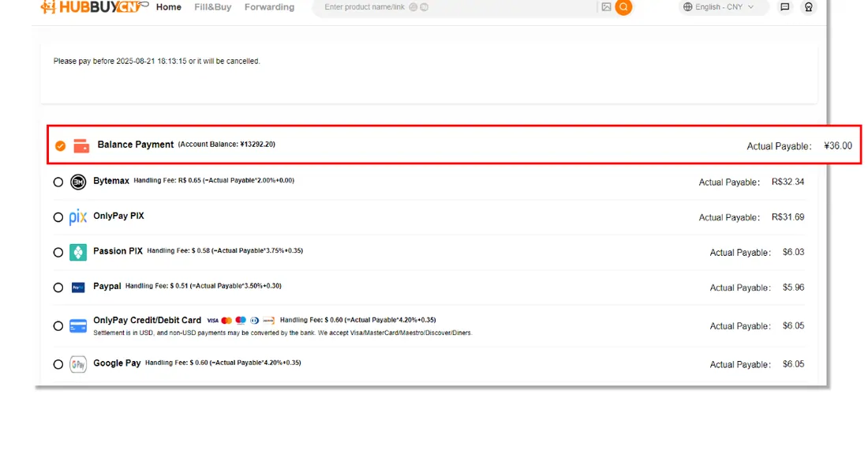Image resolution: width=868 pixels, height=470 pixels.
Task: Click the 'OnlyPay Credit/Debit Card' label
Action: [x=148, y=321]
